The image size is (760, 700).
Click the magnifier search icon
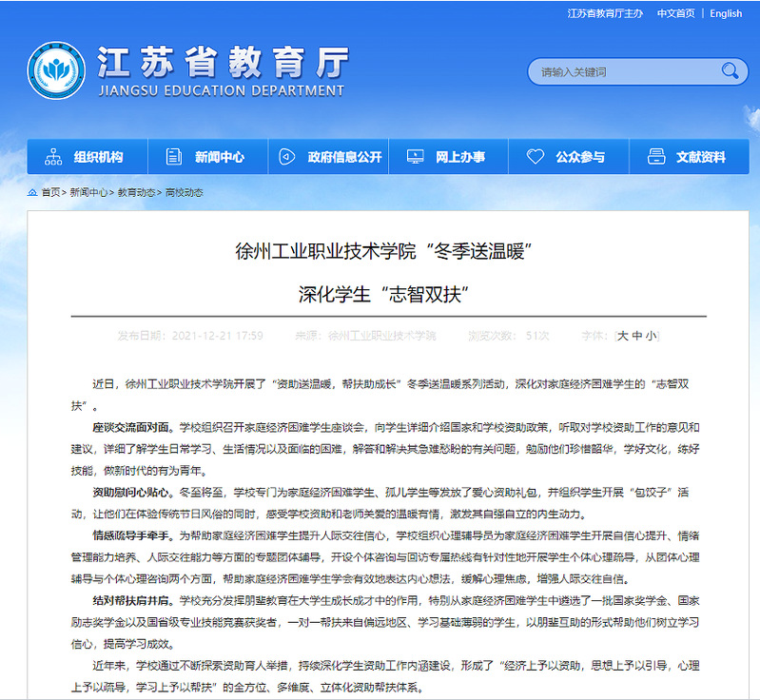click(730, 71)
